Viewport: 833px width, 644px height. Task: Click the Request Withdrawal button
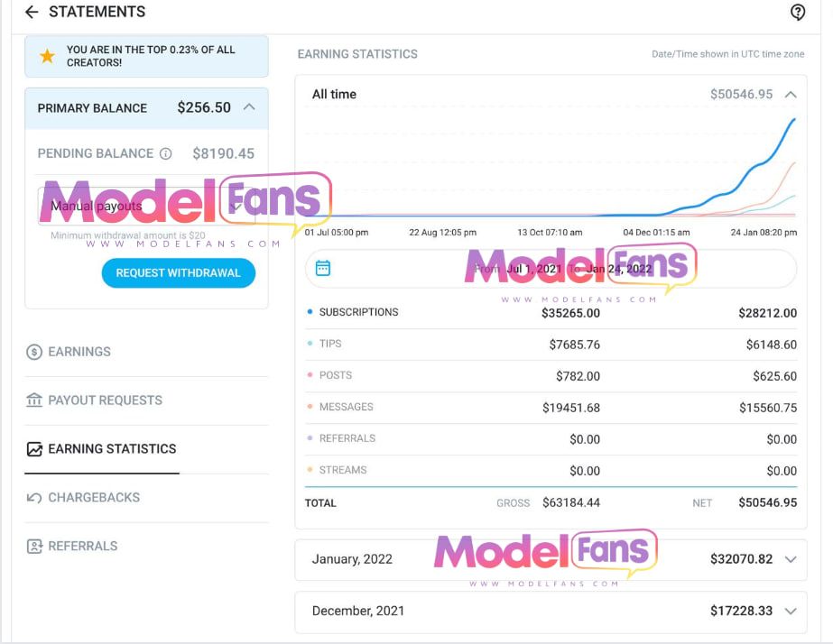click(x=179, y=273)
